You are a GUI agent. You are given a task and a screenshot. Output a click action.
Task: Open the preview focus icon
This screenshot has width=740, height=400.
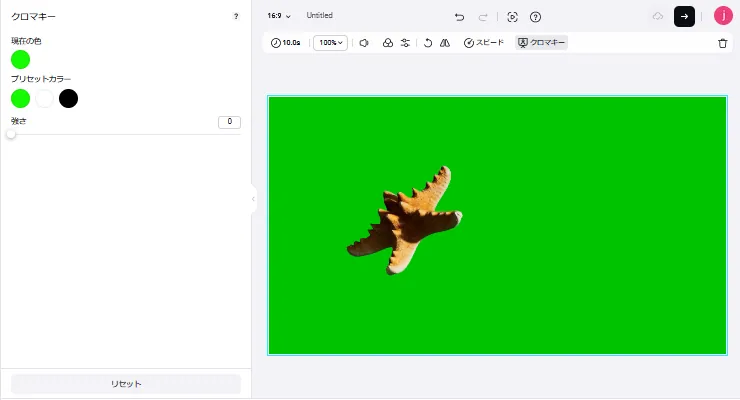pyautogui.click(x=512, y=17)
